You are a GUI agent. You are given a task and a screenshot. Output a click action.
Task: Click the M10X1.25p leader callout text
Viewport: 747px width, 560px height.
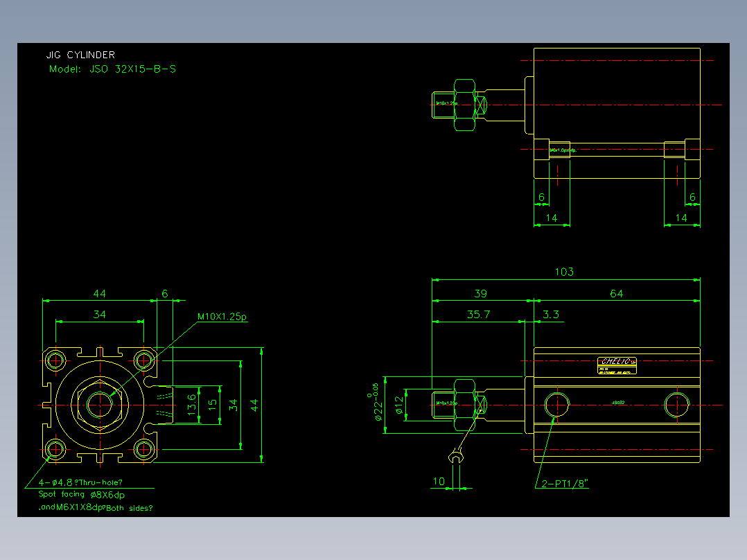[x=222, y=317]
